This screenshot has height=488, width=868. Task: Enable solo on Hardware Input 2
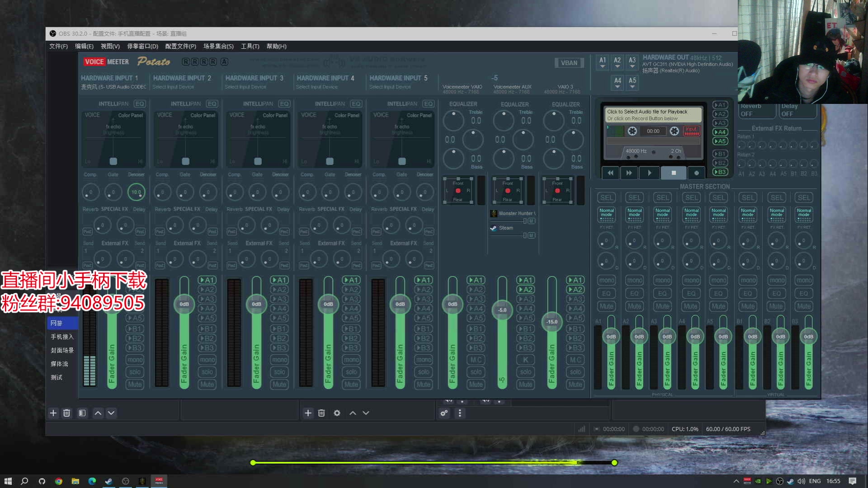[x=207, y=372]
